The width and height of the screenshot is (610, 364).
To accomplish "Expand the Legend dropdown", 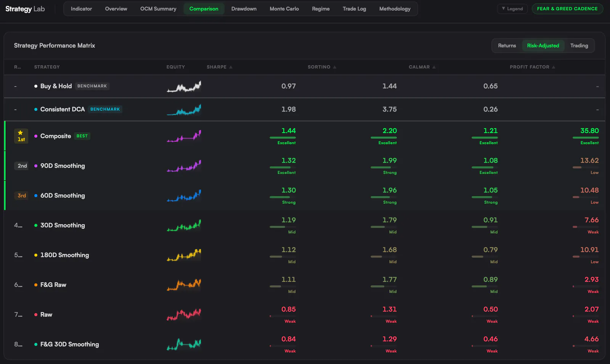I will pos(512,9).
